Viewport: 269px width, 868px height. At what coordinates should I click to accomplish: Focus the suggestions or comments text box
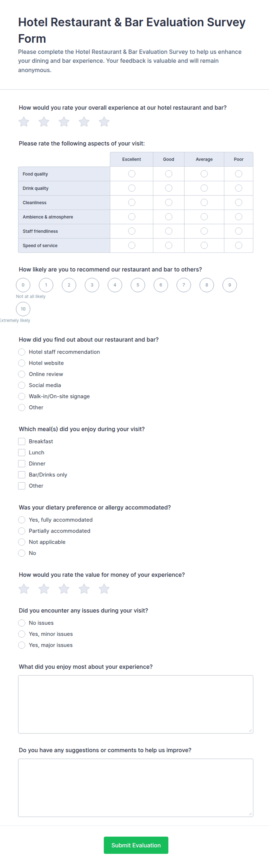point(136,788)
